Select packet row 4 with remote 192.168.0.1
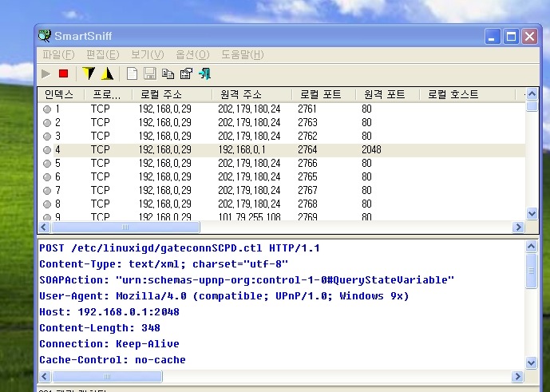Image resolution: width=550 pixels, height=392 pixels. pyautogui.click(x=239, y=149)
